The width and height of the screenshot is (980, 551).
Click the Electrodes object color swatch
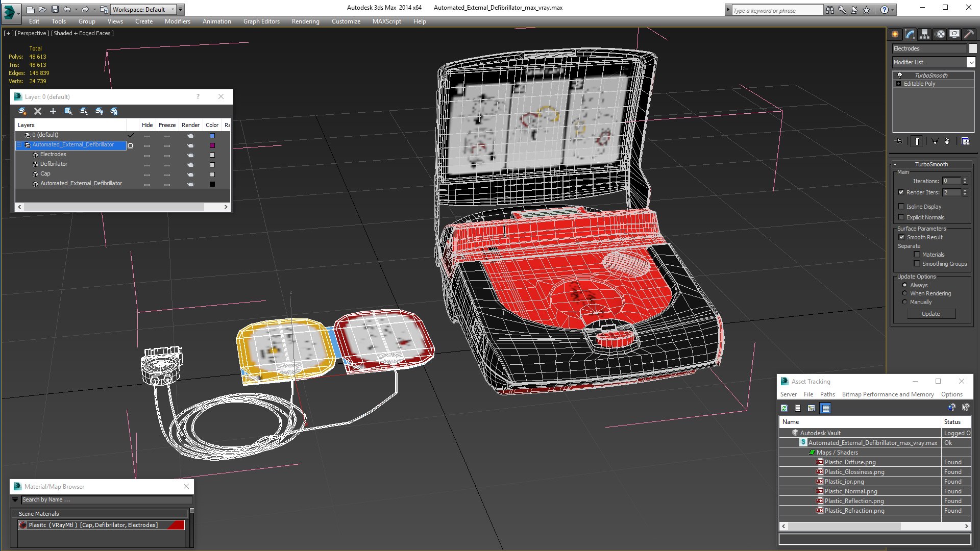click(973, 48)
